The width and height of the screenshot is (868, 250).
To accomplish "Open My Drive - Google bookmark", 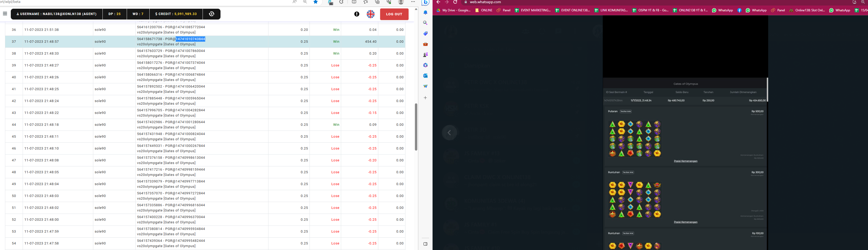I will pyautogui.click(x=454, y=11).
